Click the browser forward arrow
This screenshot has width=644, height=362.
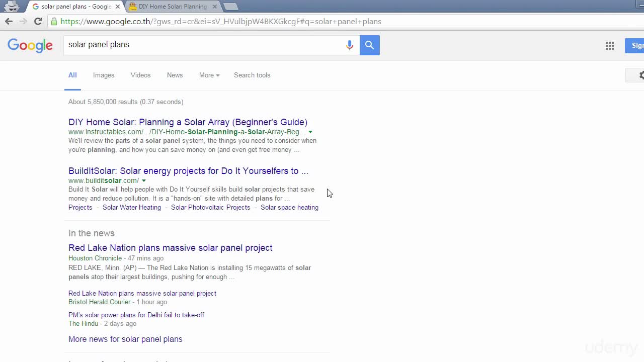tap(23, 21)
